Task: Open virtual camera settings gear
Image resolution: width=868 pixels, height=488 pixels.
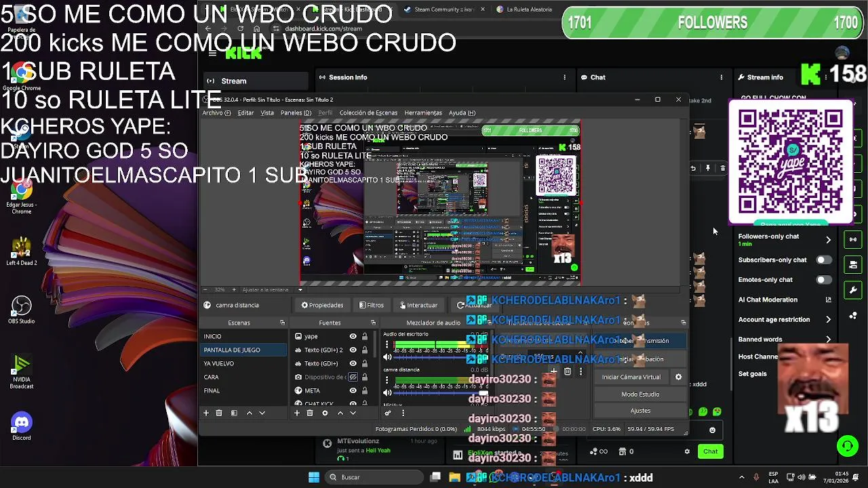Action: tap(678, 377)
